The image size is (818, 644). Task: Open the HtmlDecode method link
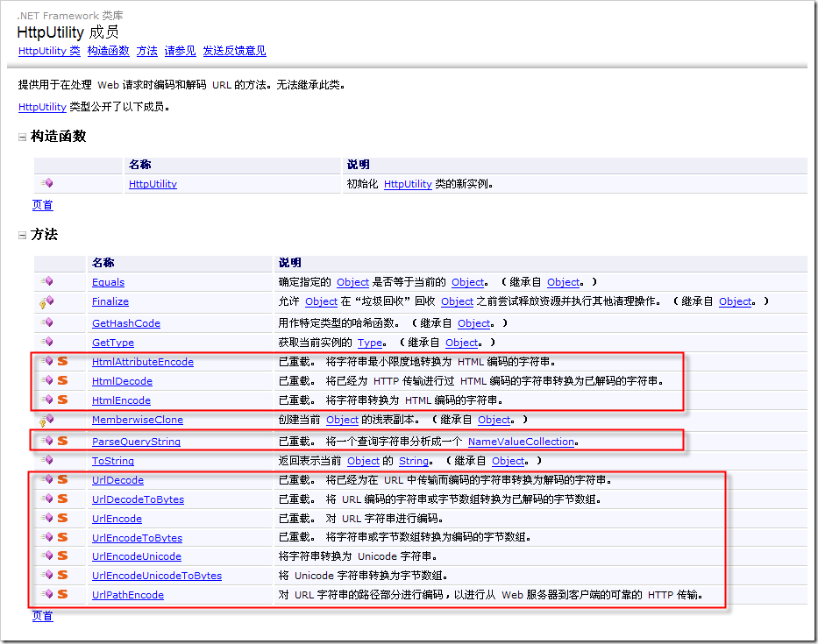click(122, 381)
